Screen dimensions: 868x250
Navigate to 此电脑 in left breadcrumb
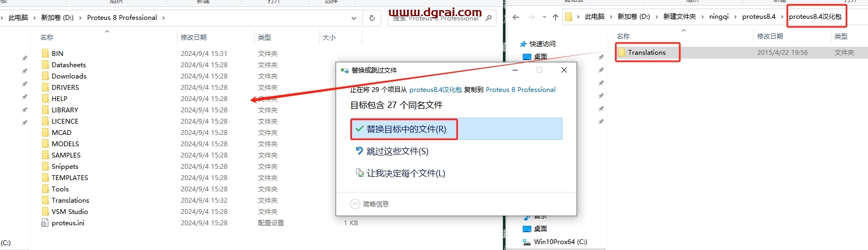[18, 18]
